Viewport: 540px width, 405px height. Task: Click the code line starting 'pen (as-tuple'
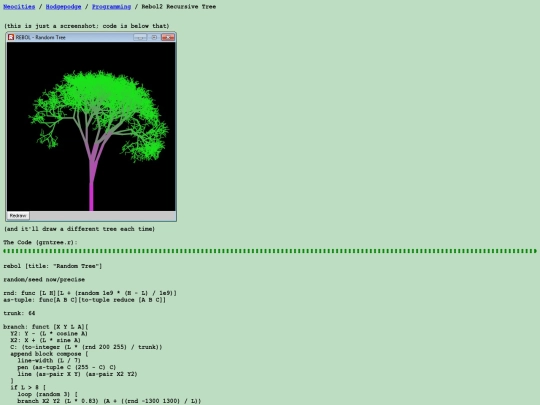(x=67, y=367)
